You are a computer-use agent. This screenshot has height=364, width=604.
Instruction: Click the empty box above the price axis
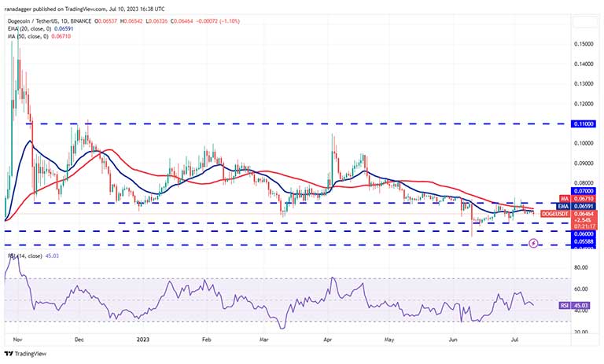584,22
